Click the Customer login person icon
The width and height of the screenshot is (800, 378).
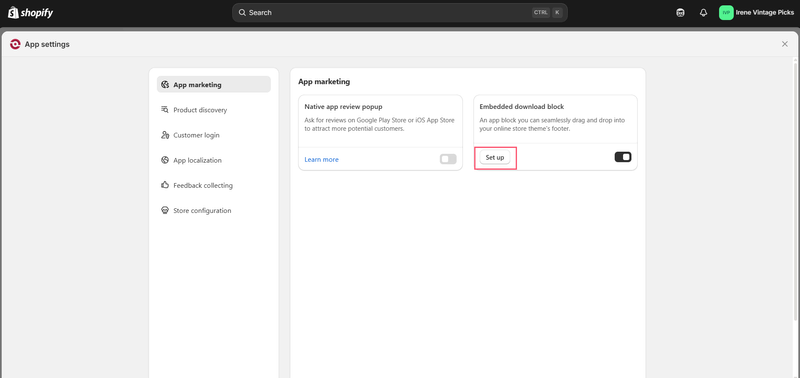click(165, 135)
